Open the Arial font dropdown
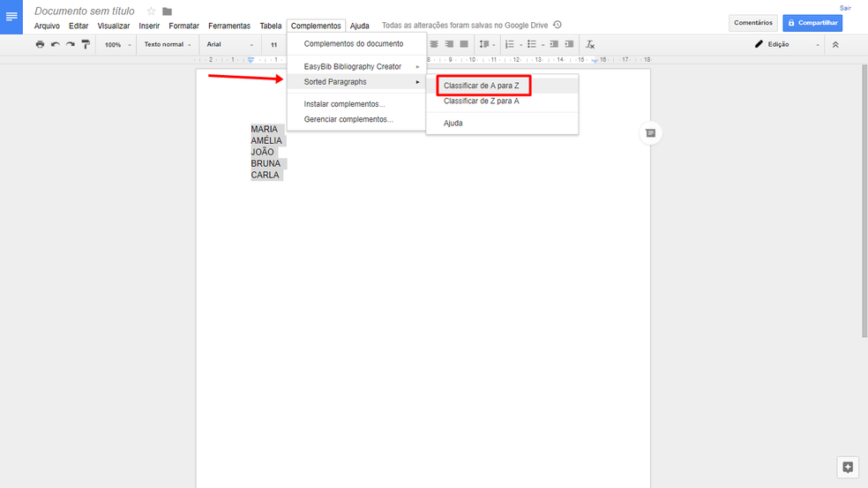 229,44
